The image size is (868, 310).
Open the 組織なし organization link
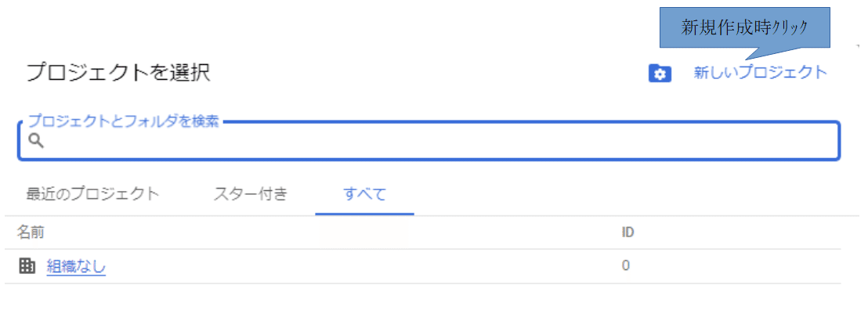[77, 267]
